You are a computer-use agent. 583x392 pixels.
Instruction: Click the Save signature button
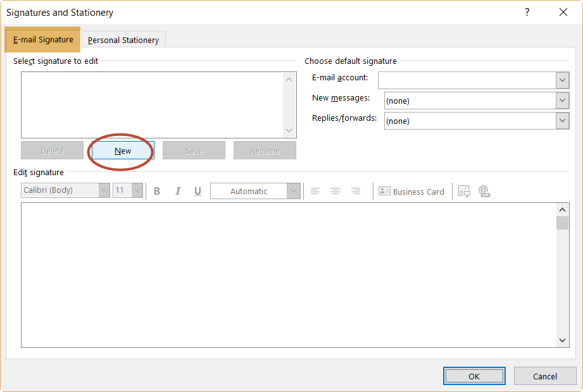194,150
